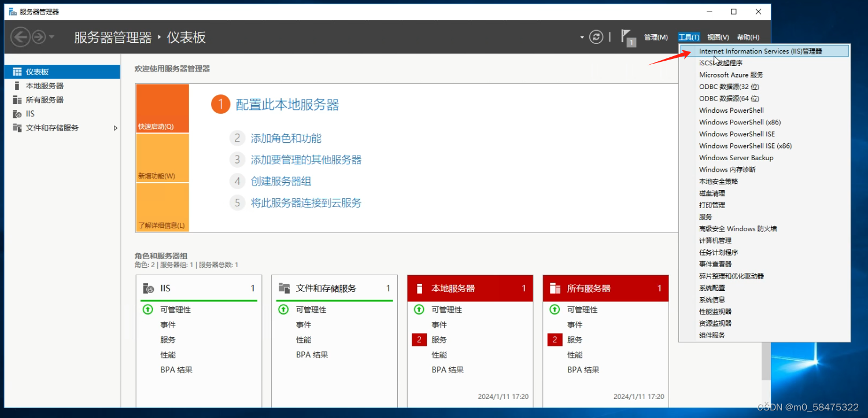Open the 管理(M) menu
Screen dimensions: 868x418
(656, 36)
